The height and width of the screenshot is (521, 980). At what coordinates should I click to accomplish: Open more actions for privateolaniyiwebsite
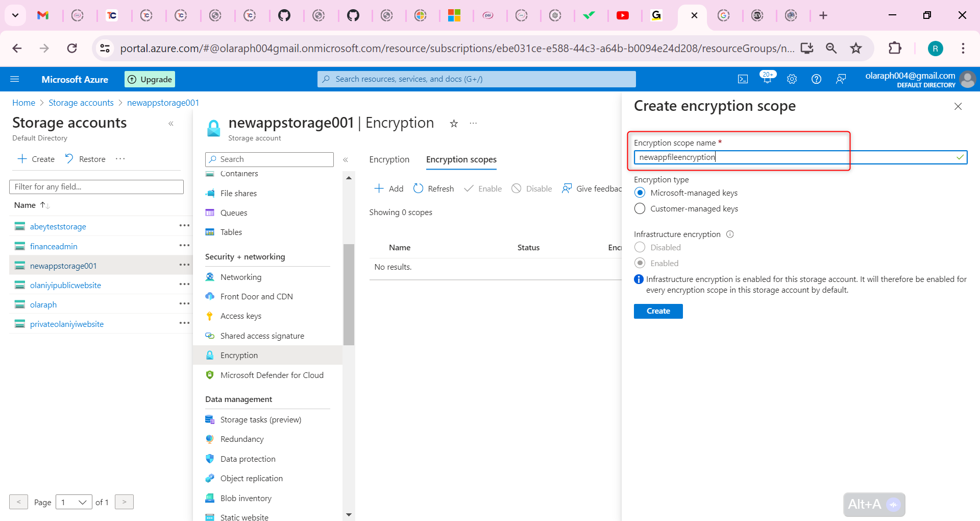click(x=184, y=323)
